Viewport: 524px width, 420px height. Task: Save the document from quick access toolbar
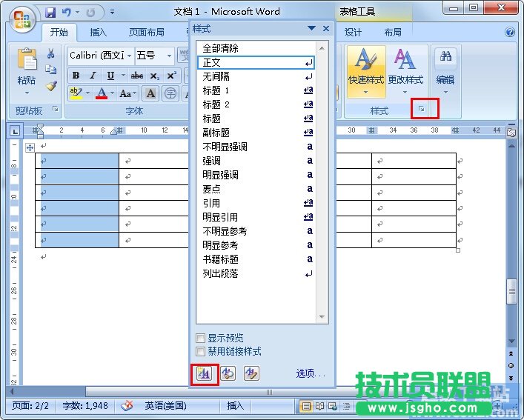[x=51, y=13]
